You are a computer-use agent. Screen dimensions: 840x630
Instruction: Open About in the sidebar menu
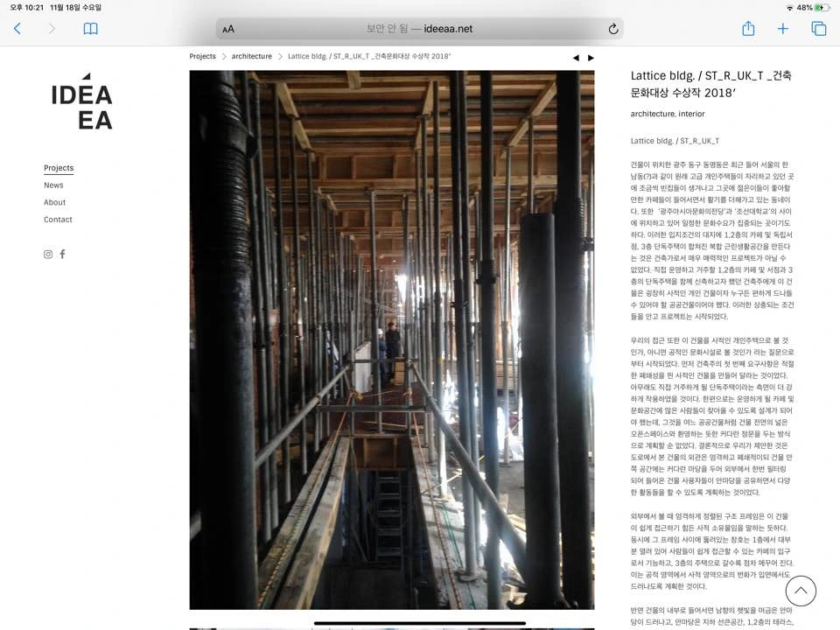point(54,202)
